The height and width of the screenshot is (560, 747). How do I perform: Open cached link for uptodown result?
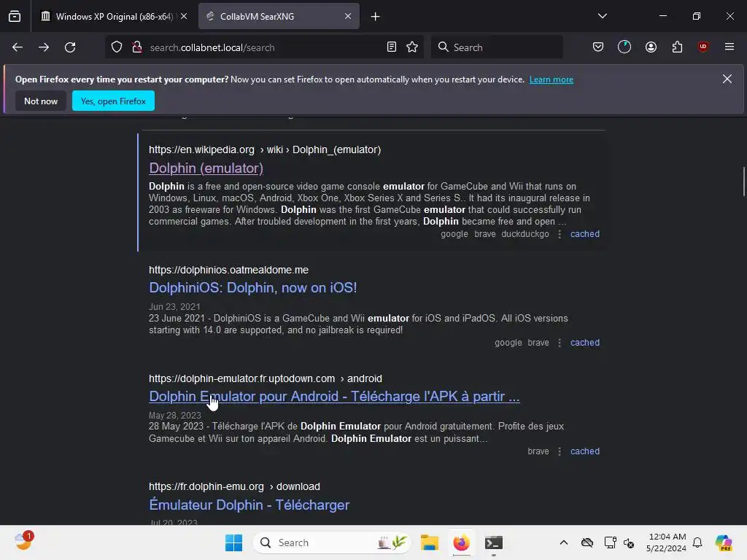pos(585,451)
